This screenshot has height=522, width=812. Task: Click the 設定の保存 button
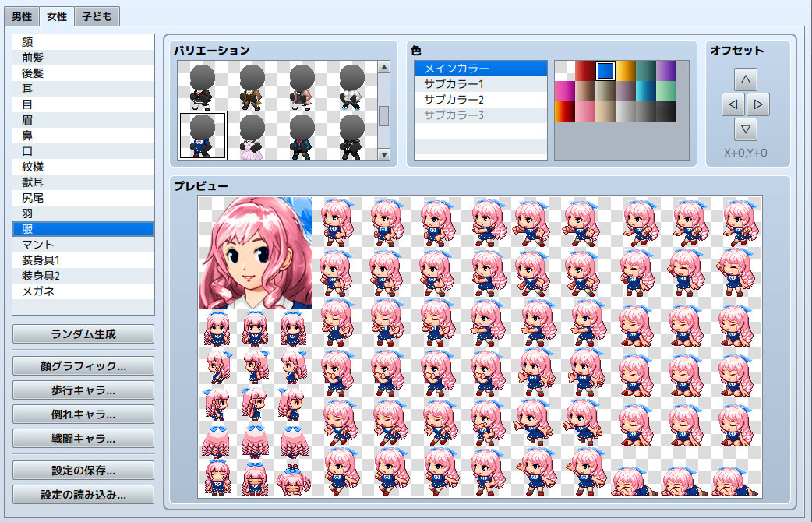click(x=83, y=470)
